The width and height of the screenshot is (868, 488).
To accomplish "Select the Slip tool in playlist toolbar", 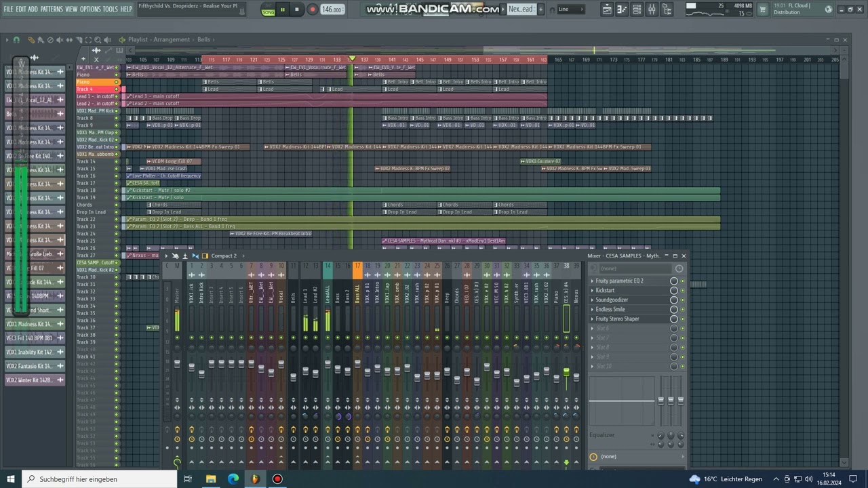I will [x=69, y=40].
